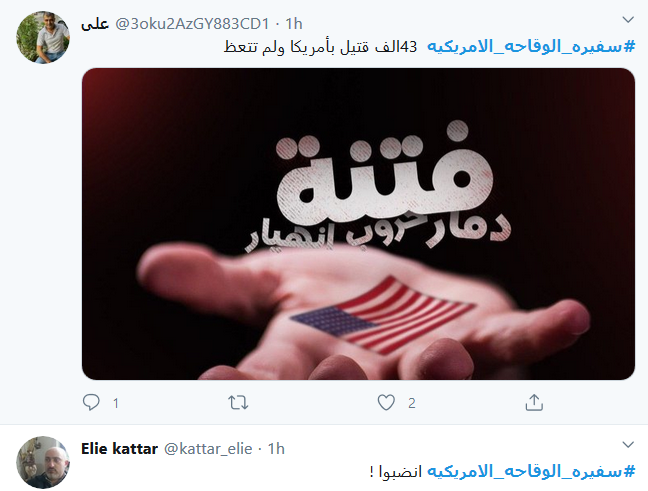Viewport: 648px width, 491px height.
Task: Open the share upload icon
Action: (534, 402)
